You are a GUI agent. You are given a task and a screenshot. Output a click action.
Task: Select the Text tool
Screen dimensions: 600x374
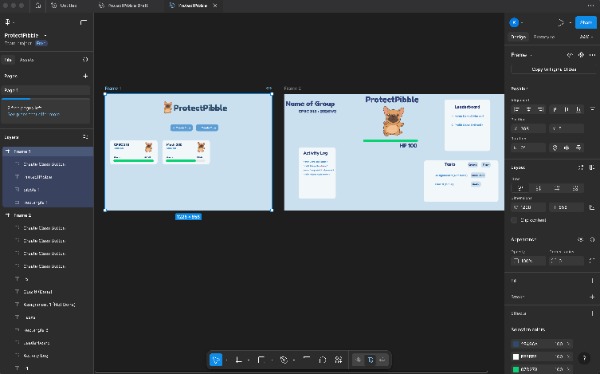coord(307,359)
